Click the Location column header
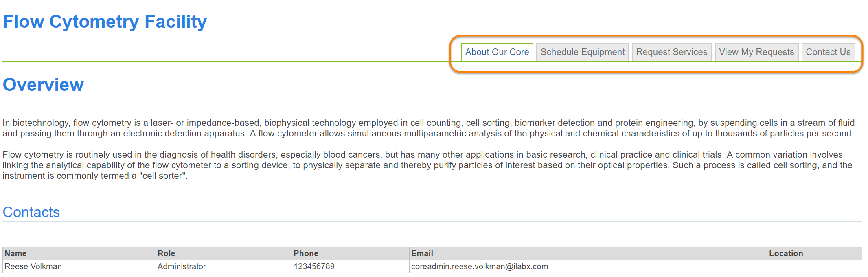The height and width of the screenshot is (277, 868). [x=786, y=253]
